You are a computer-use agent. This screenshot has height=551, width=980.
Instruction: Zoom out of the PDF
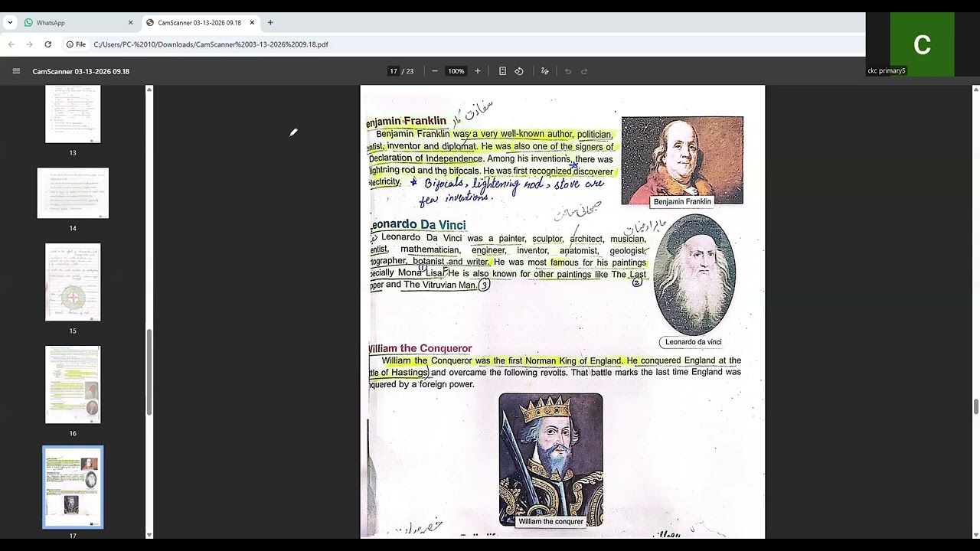[435, 71]
